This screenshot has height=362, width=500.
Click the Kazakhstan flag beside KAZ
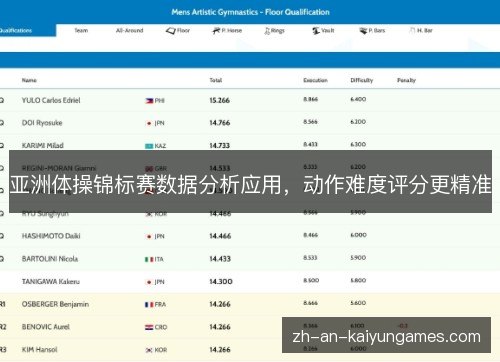(x=149, y=146)
